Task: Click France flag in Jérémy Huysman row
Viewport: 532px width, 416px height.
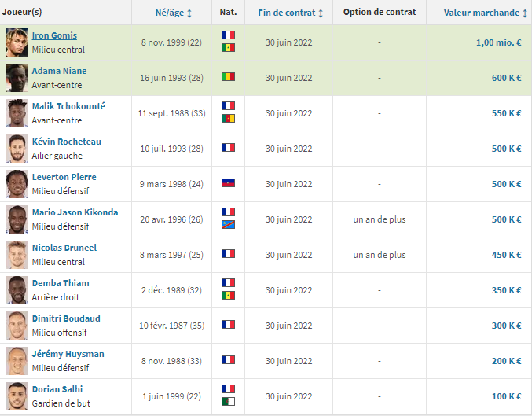Action: 228,360
